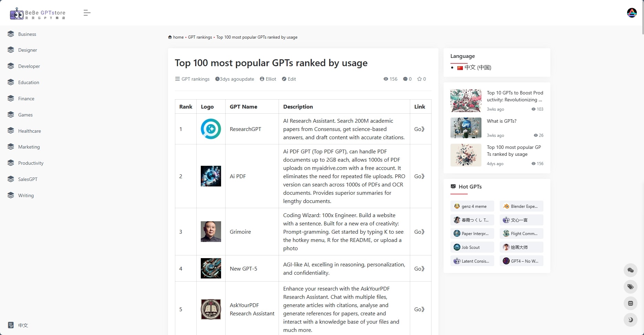This screenshot has width=644, height=335.
Task: Click thumbnail of Top 100 GPTs sidebar article
Action: point(466,155)
